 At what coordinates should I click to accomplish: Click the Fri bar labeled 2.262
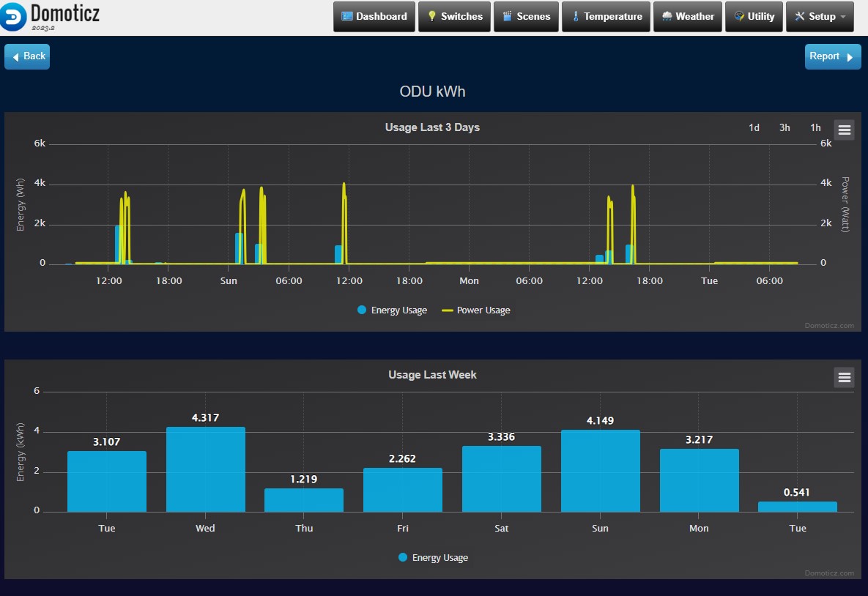402,490
